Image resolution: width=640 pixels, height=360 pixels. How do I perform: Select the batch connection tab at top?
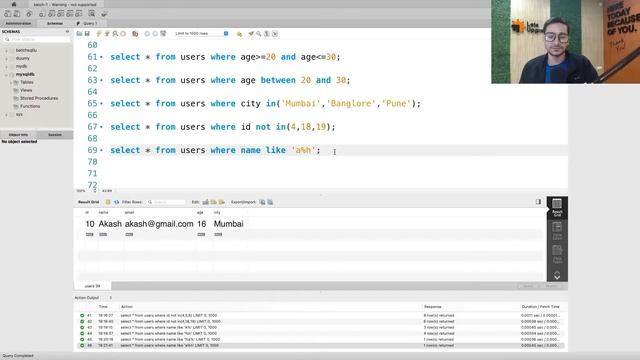(64, 4)
